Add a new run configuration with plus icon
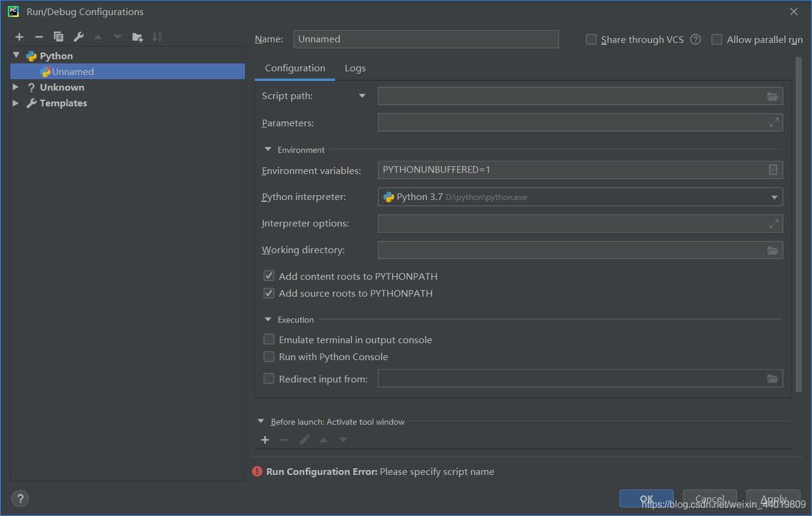The image size is (812, 516). click(x=19, y=36)
